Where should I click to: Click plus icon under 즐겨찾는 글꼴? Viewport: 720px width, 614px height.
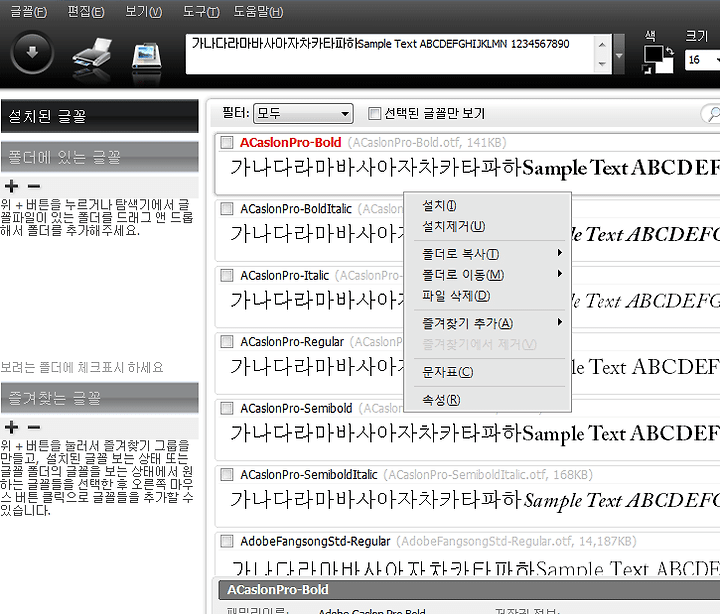coord(11,427)
